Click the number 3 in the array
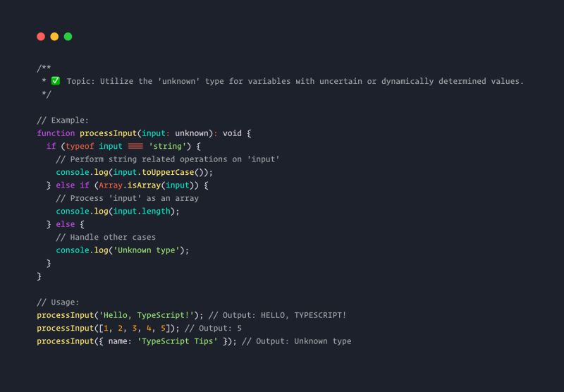 (x=135, y=329)
